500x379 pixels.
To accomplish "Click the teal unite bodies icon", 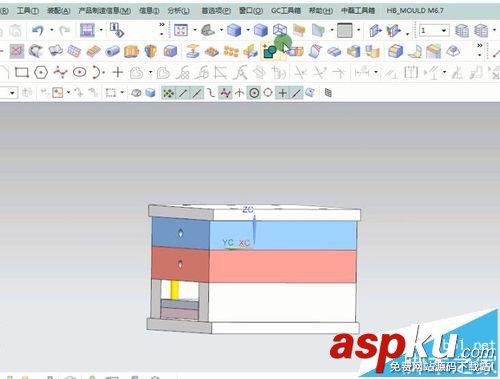I will [x=270, y=51].
